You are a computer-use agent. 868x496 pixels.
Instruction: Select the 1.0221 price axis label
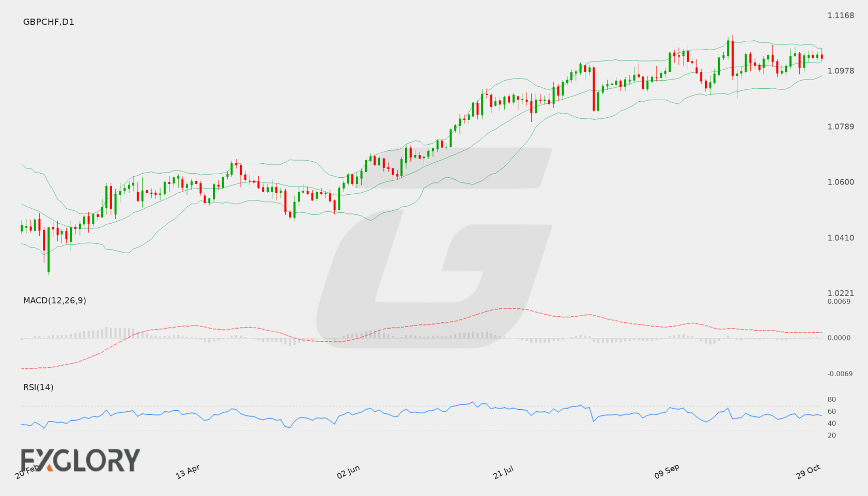[841, 293]
